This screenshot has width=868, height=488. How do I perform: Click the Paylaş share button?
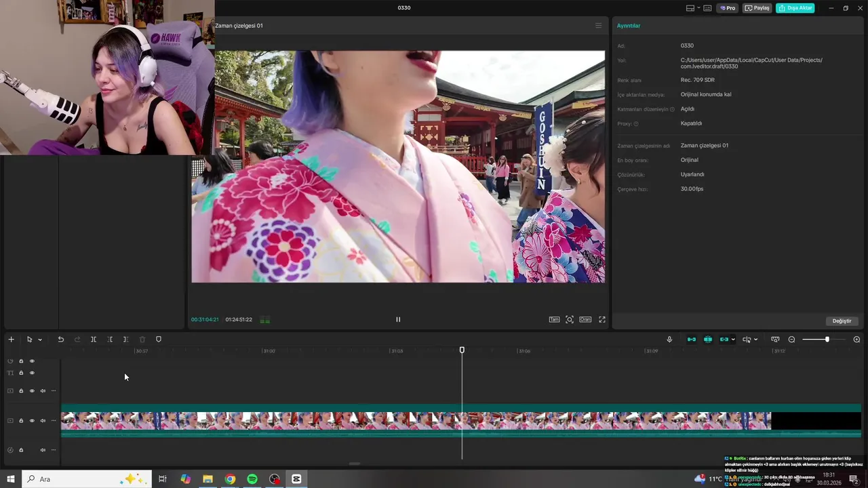point(758,8)
